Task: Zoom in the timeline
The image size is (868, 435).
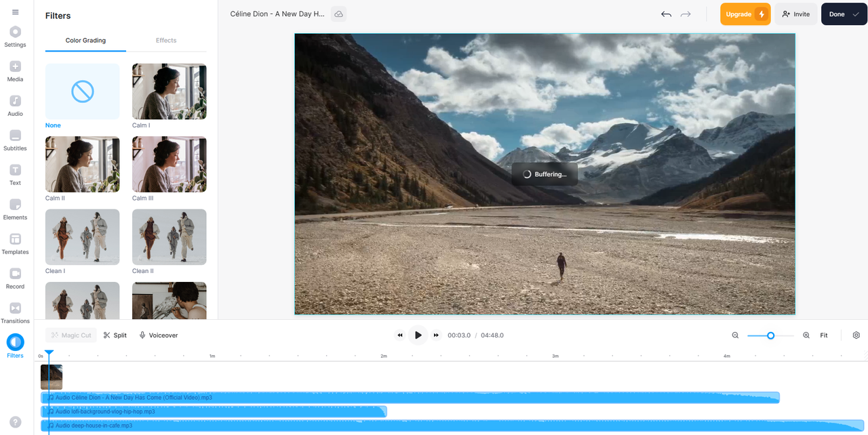Action: (x=806, y=335)
